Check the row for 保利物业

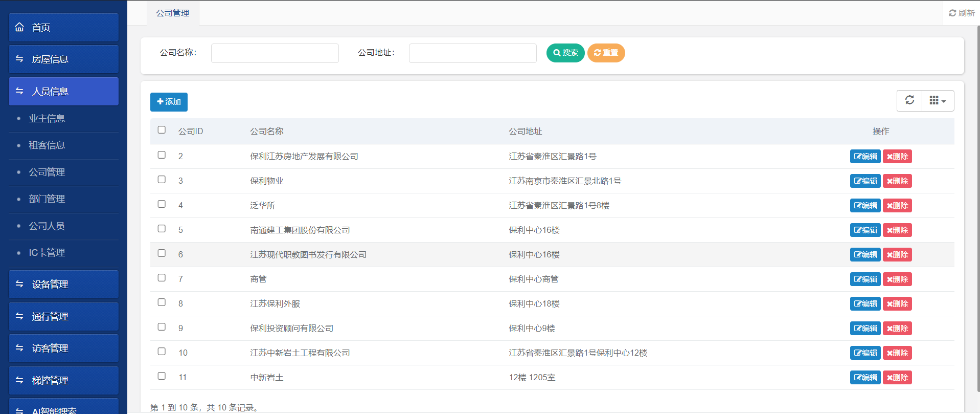[162, 180]
